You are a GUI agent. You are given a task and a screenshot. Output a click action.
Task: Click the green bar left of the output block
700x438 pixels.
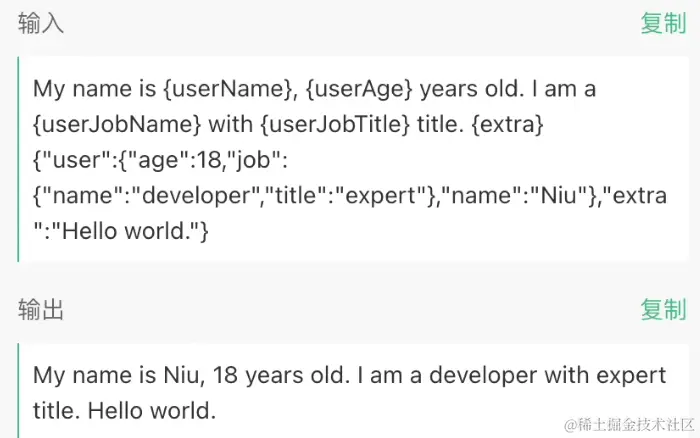coord(19,392)
